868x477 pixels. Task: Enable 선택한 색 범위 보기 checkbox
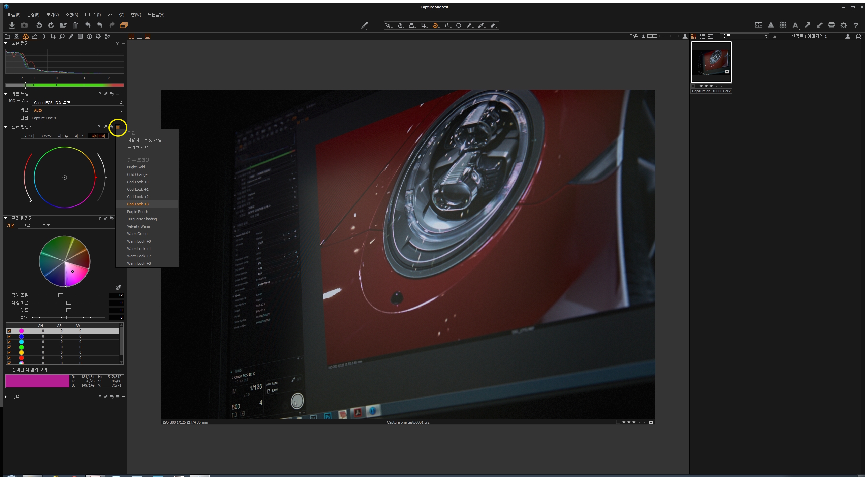pyautogui.click(x=8, y=370)
